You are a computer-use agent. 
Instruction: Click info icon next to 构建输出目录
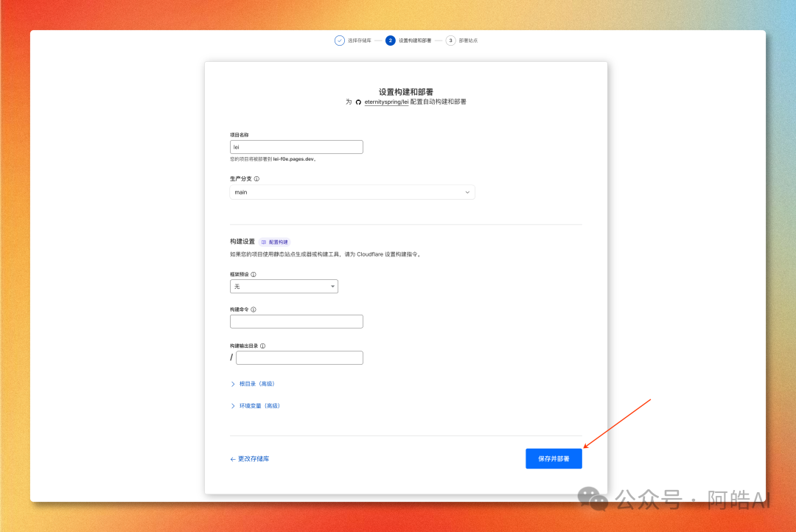[x=262, y=346]
